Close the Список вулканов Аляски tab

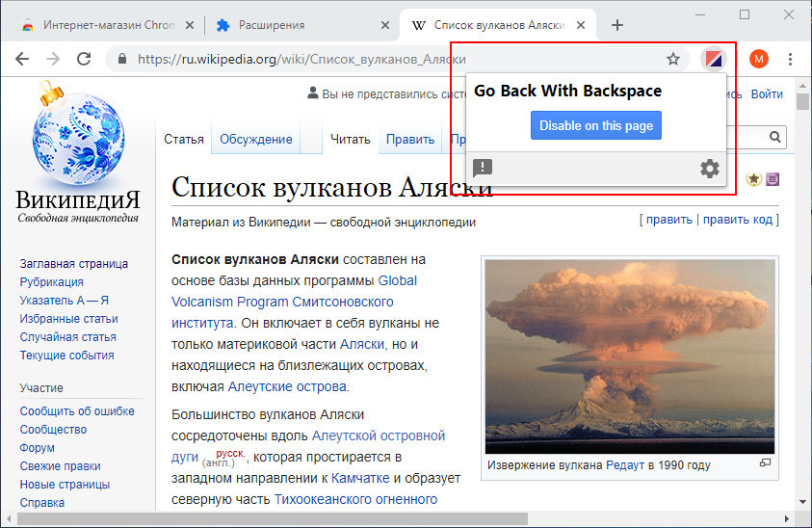click(x=581, y=25)
